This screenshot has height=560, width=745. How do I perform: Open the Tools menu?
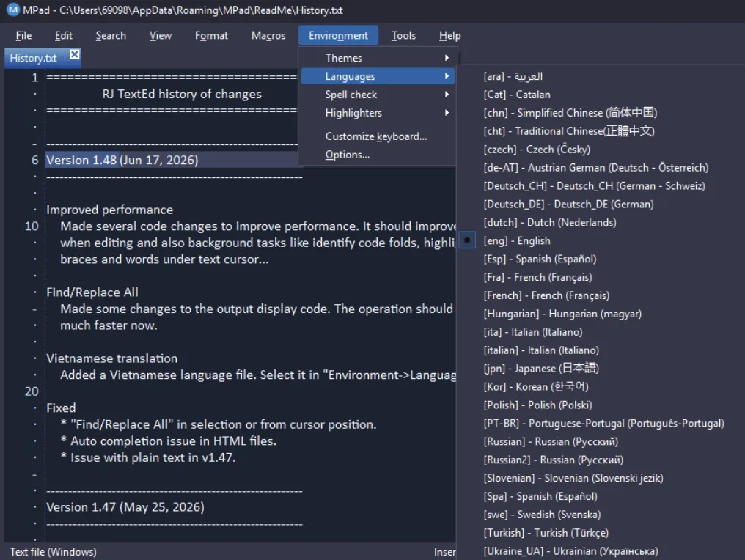click(x=403, y=36)
